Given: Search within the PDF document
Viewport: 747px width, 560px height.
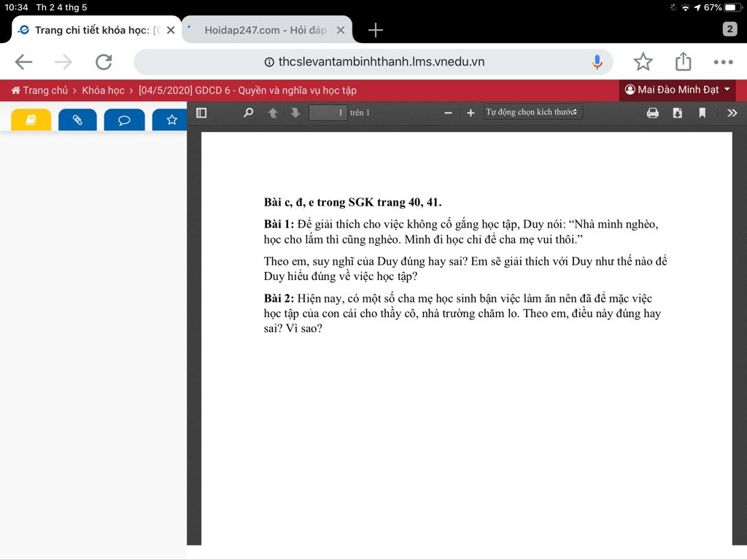Looking at the screenshot, I should [248, 113].
